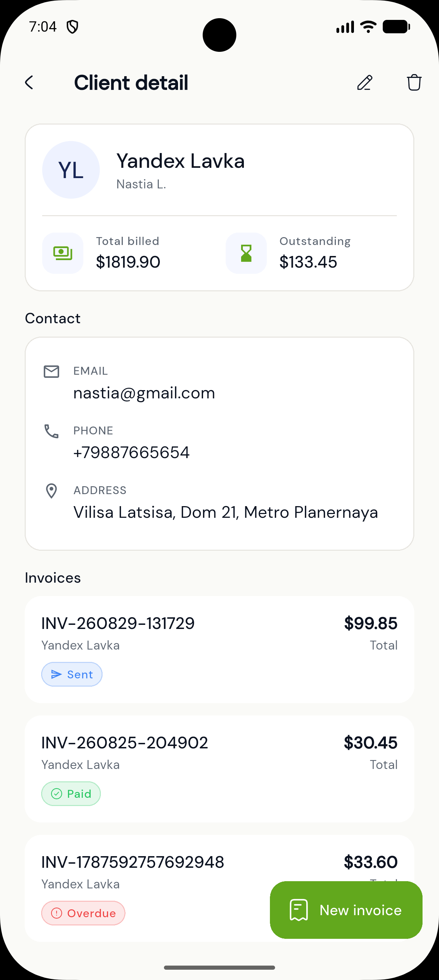
Task: Open email nastia@gmail.com
Action: click(x=144, y=393)
